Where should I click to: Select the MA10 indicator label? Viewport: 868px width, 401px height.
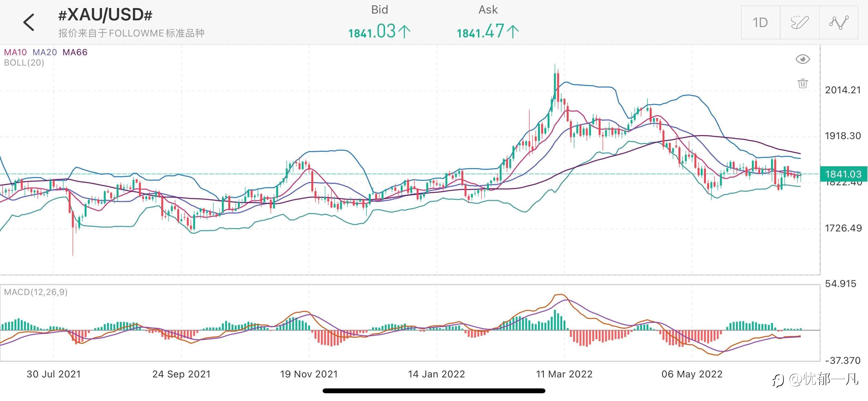click(15, 52)
